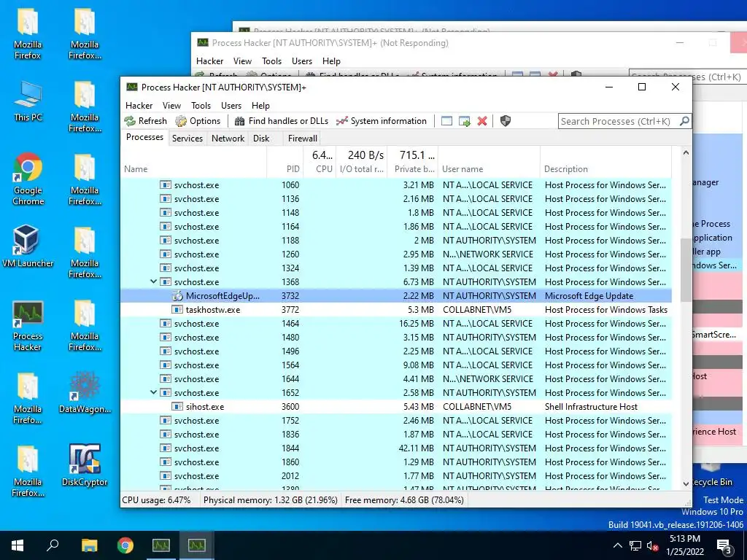The image size is (747, 560).
Task: Click the 16.25 MB private bytes cell
Action: click(417, 323)
